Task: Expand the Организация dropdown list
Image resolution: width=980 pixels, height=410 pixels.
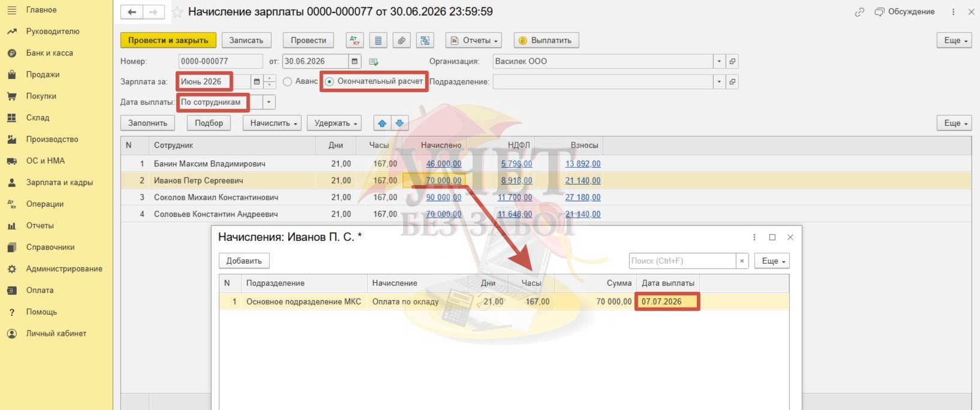Action: click(x=719, y=61)
